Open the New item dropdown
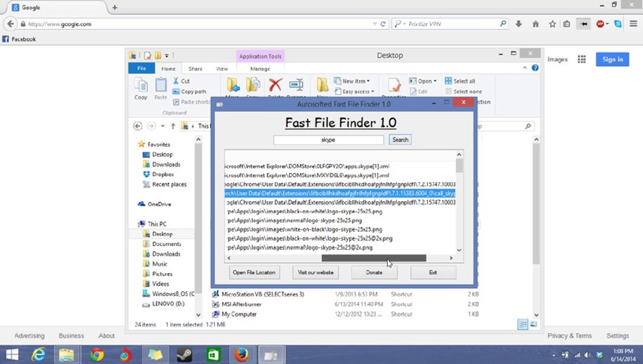 pos(352,81)
